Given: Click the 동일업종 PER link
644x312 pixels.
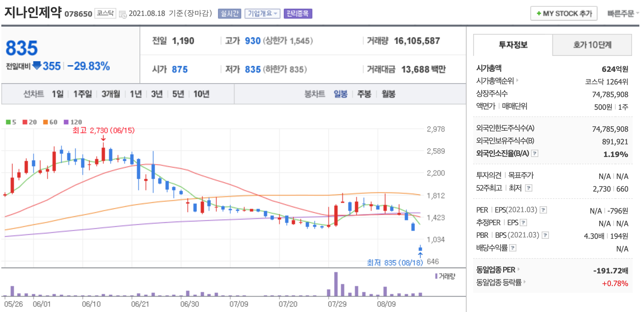Looking at the screenshot, I should pyautogui.click(x=495, y=270).
